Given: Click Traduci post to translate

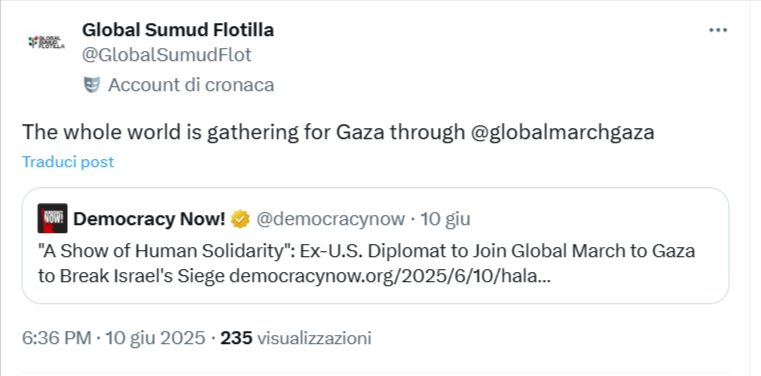Looking at the screenshot, I should pos(68,162).
